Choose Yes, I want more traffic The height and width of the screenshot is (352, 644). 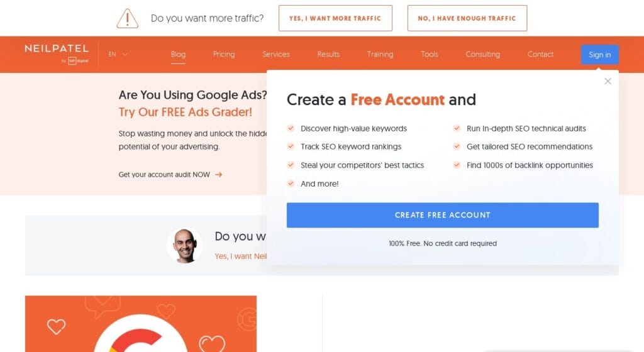[x=335, y=18]
